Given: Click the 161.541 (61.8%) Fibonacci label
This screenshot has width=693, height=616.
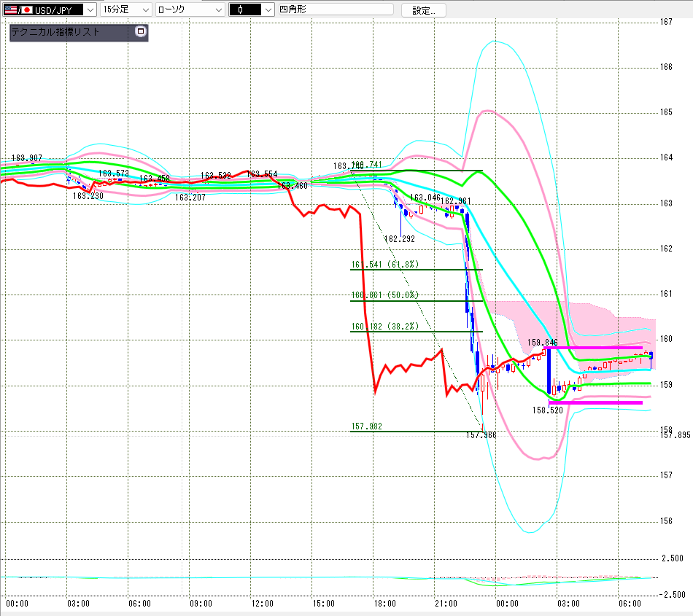Looking at the screenshot, I should click(385, 265).
